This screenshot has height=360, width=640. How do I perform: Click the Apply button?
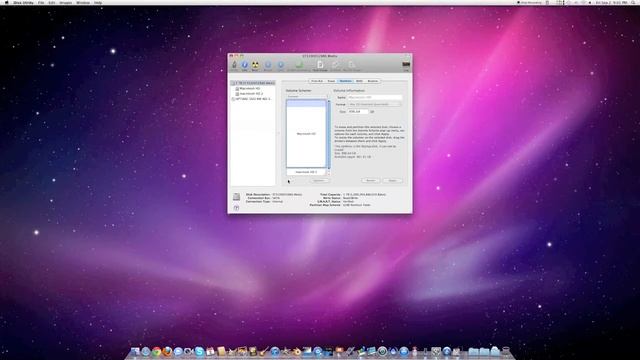[x=393, y=180]
